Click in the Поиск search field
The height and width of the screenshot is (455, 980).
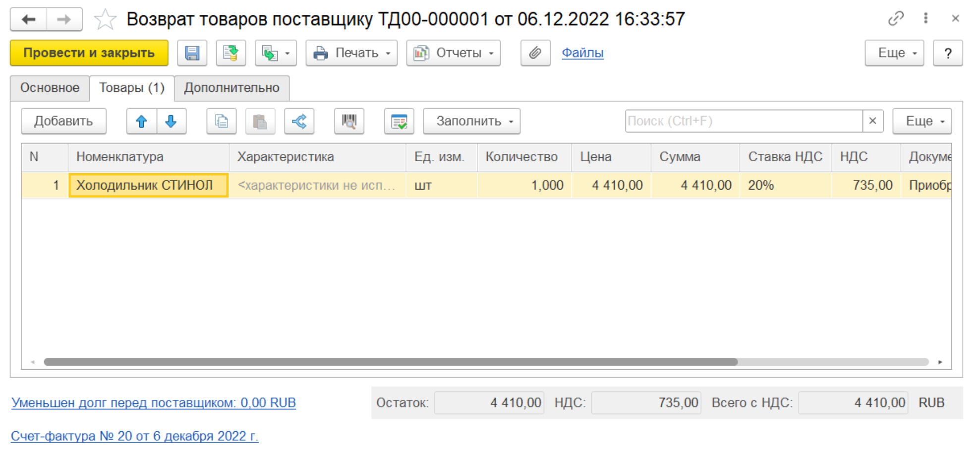(x=743, y=122)
